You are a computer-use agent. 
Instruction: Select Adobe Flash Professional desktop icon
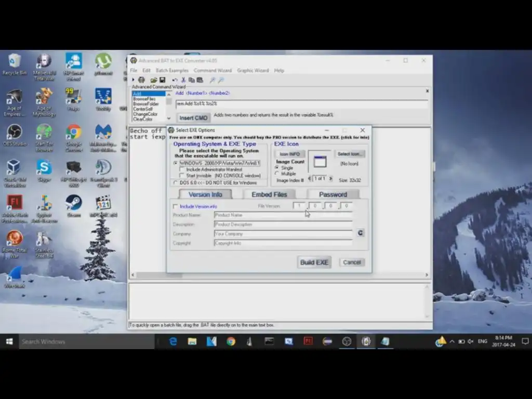[15, 209]
